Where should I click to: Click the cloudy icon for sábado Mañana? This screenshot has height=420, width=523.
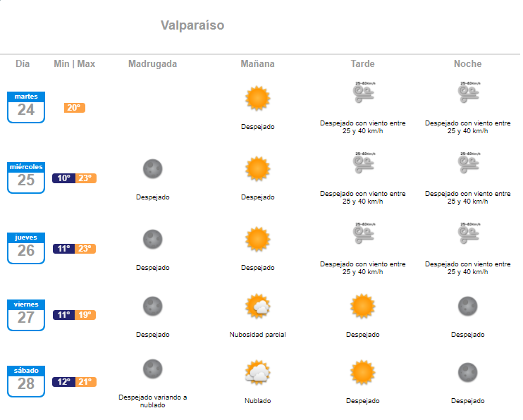coord(258,372)
